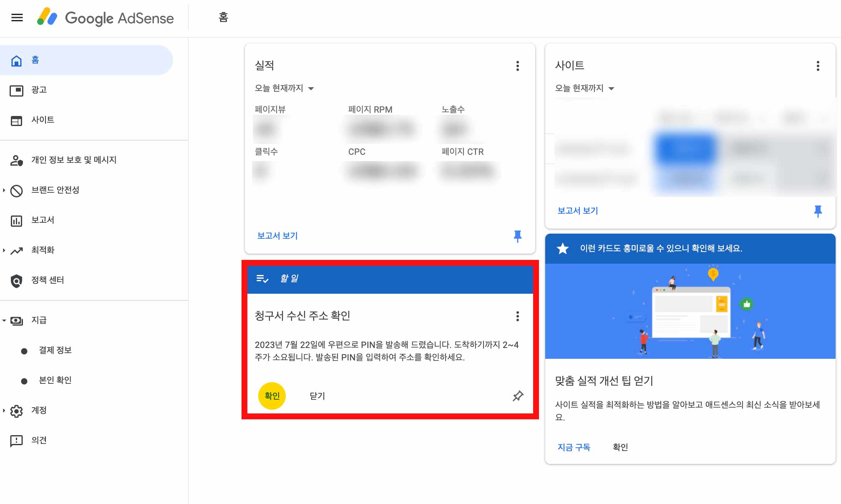Collapse the 지급 sidebar section
The image size is (841, 504).
click(x=4, y=320)
